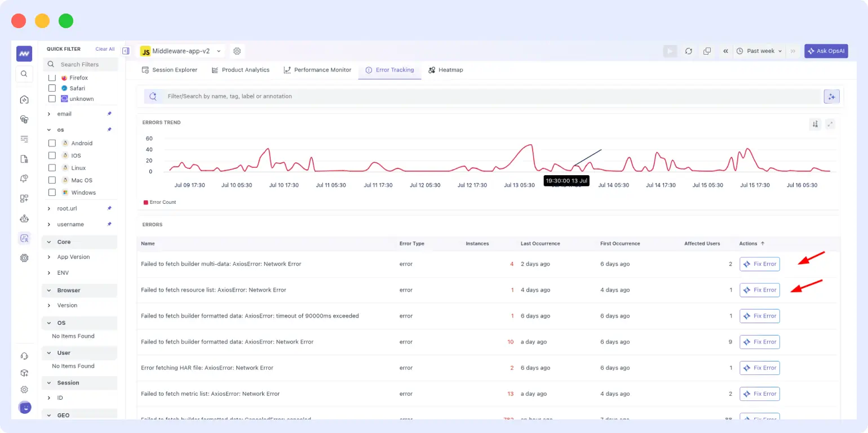Open application settings gear next to Middleware-app-v2
This screenshot has height=433, width=868.
[x=237, y=51]
